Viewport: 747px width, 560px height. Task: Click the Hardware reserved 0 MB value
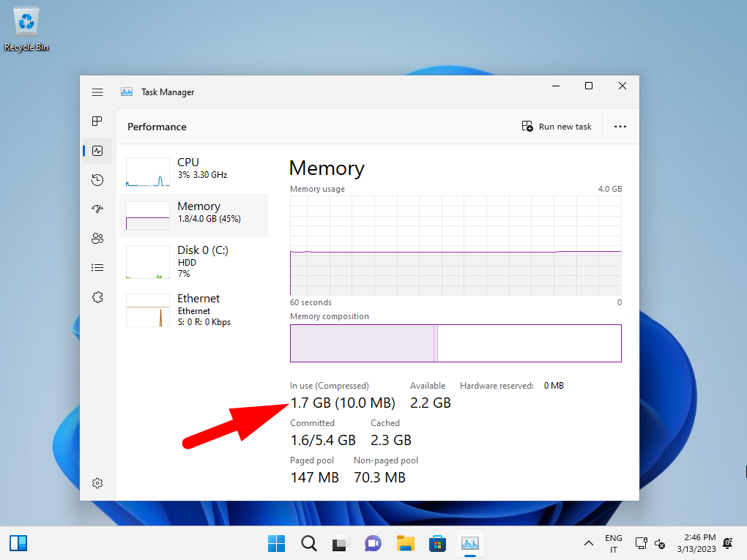tap(554, 386)
